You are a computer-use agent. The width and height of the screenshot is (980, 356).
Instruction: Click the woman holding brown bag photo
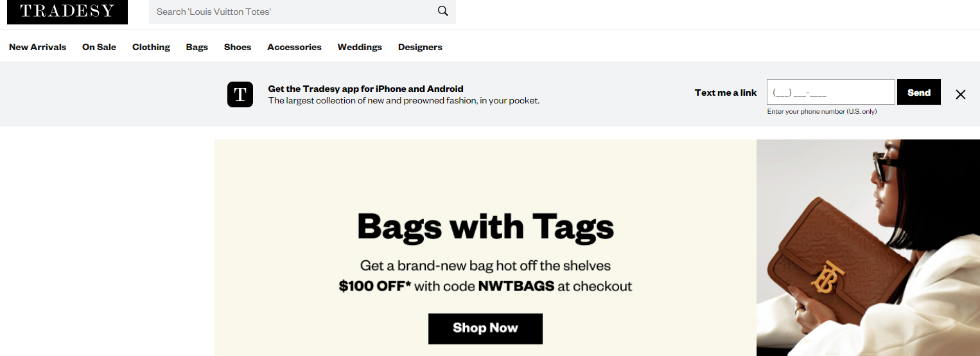click(x=867, y=247)
